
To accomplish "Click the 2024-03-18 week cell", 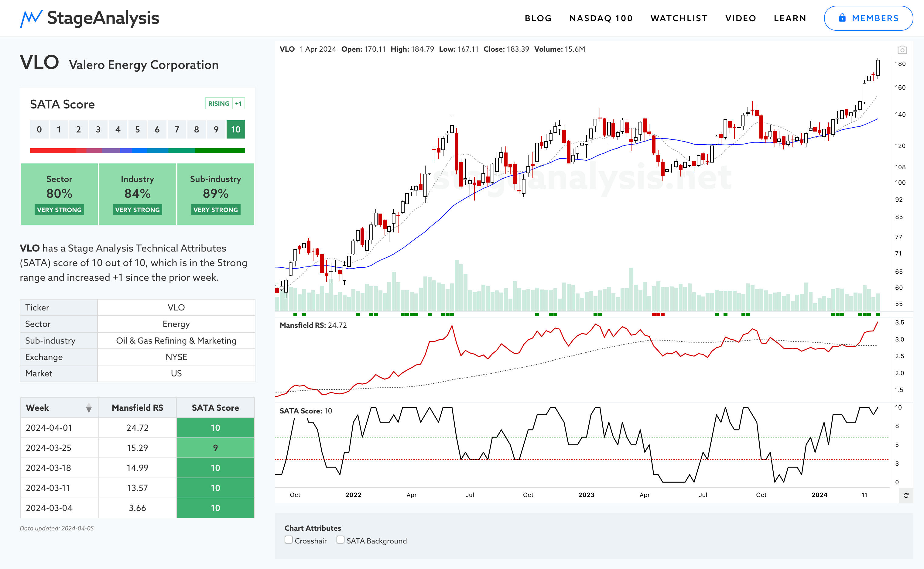I will pos(60,468).
